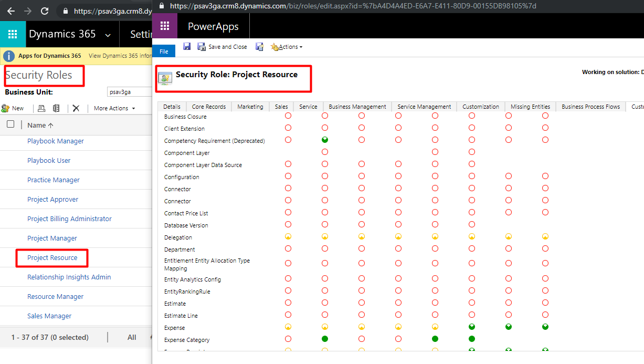Click the Save and Close button
The image size is (644, 364).
[222, 47]
